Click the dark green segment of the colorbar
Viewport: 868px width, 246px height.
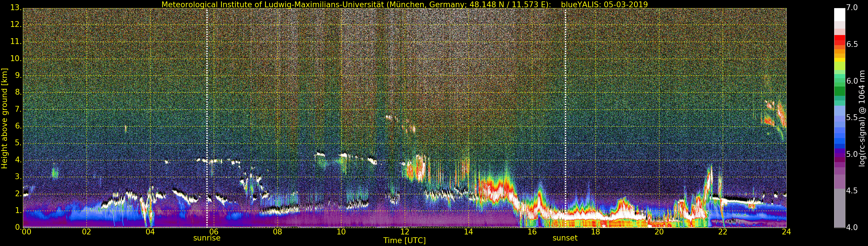(x=839, y=91)
